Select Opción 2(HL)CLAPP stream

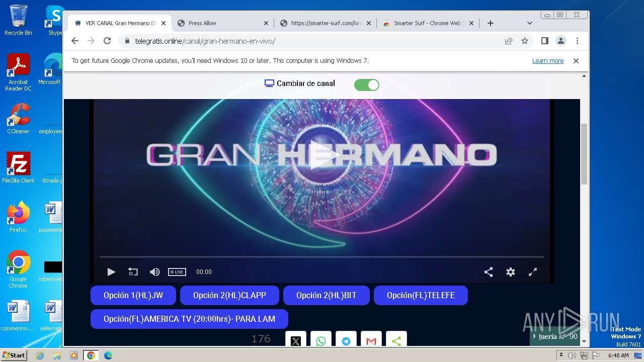229,295
